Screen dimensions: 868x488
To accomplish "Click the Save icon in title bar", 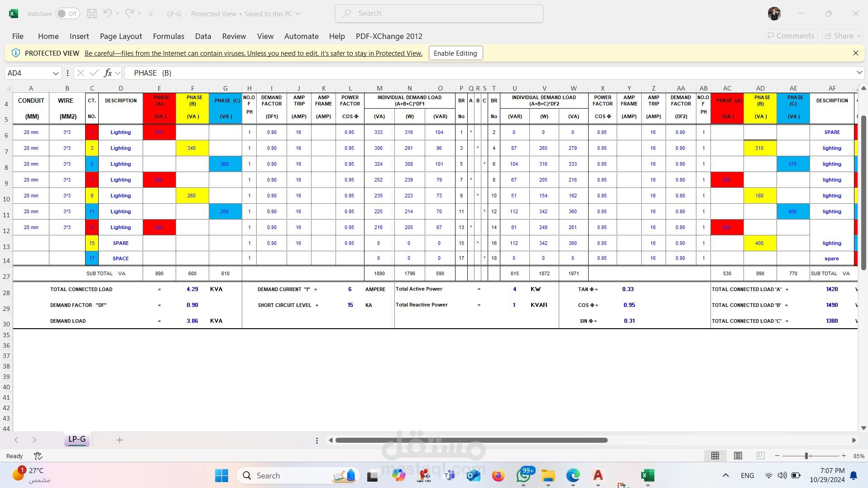I will [92, 14].
